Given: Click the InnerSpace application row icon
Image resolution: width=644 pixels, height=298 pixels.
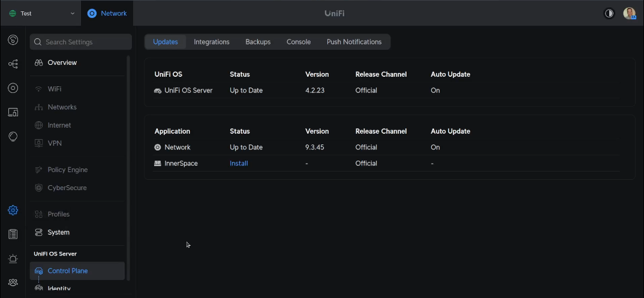Looking at the screenshot, I should click(x=158, y=163).
